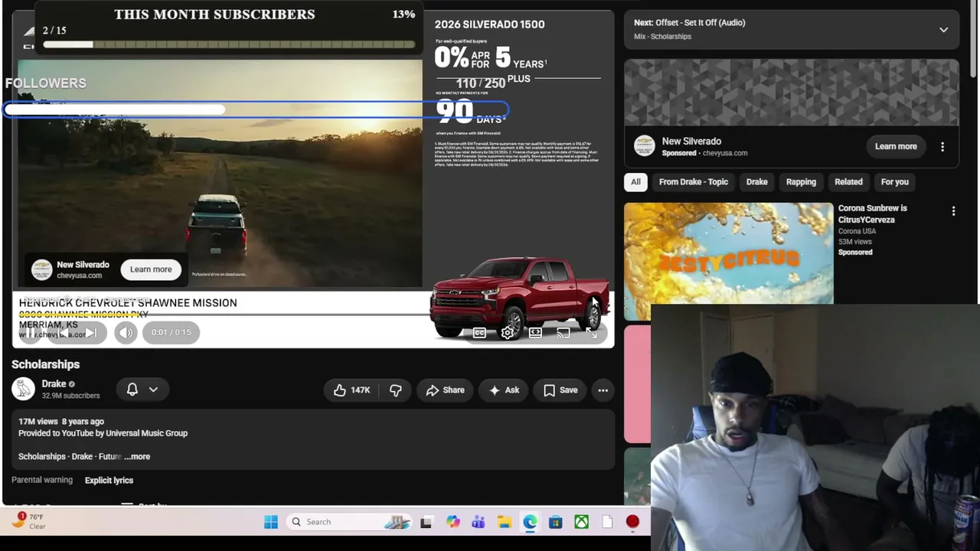Open Microsoft Teams on taskbar

tap(479, 522)
